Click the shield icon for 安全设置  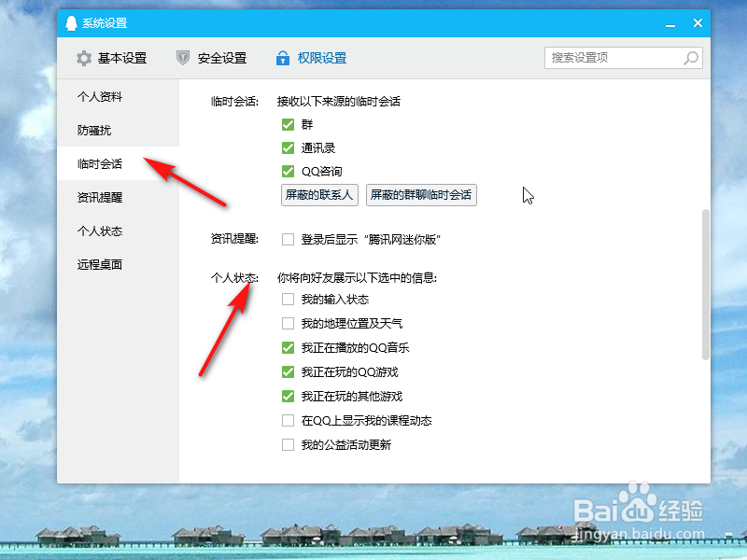[183, 58]
